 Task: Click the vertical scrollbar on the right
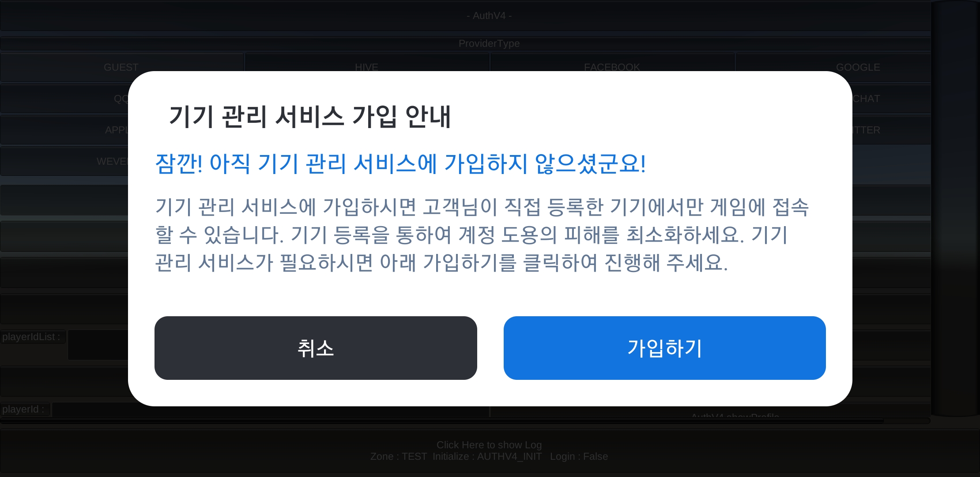click(955, 208)
